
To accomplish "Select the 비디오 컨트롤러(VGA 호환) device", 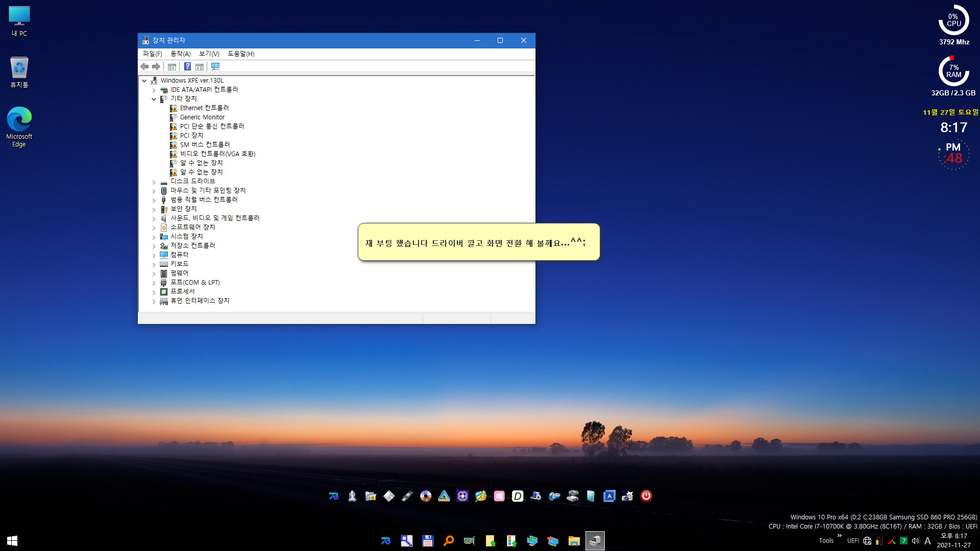I will 217,154.
